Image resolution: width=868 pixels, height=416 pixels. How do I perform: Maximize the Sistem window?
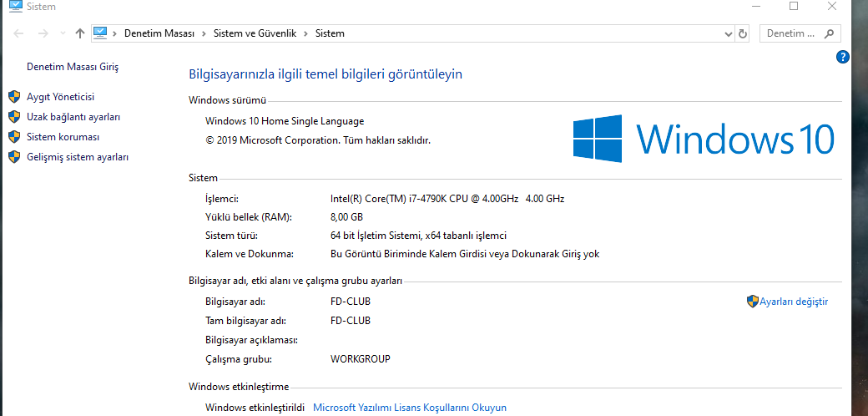tap(793, 6)
